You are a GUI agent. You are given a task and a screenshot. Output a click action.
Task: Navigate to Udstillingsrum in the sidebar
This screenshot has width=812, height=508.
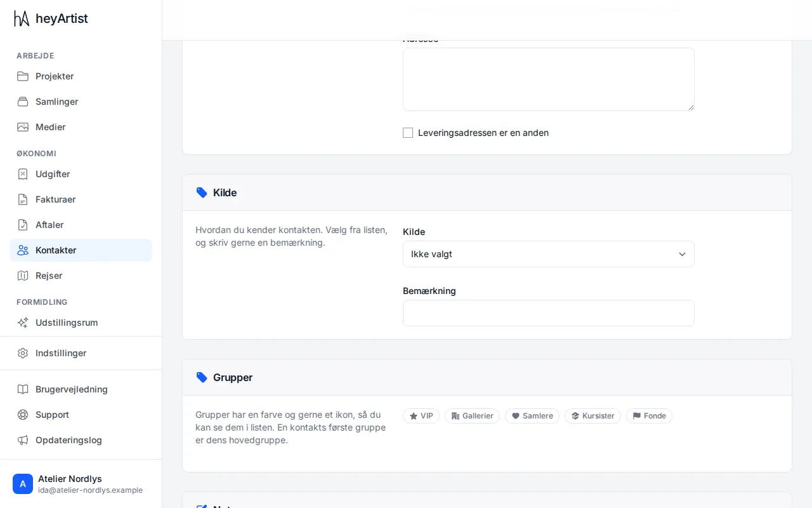point(81,323)
